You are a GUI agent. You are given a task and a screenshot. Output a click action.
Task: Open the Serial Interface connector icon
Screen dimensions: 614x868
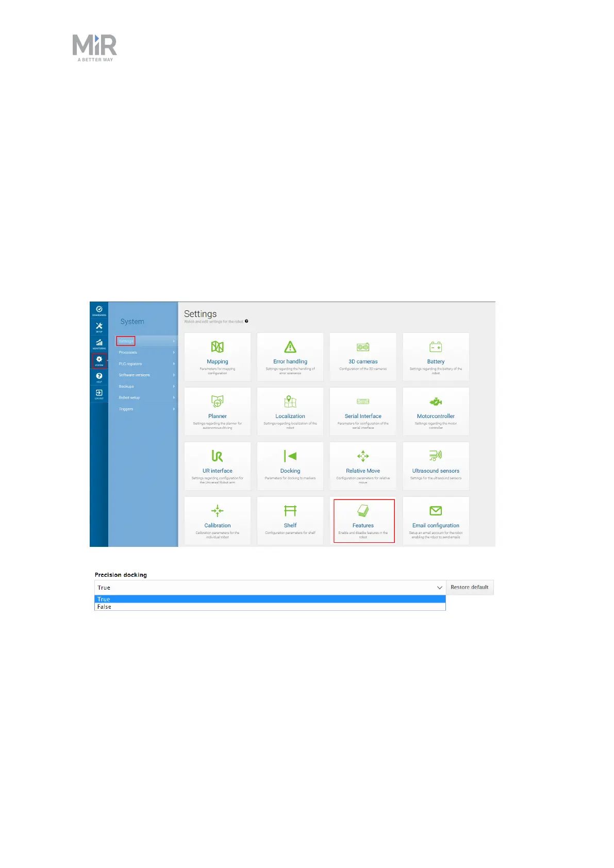pyautogui.click(x=363, y=402)
